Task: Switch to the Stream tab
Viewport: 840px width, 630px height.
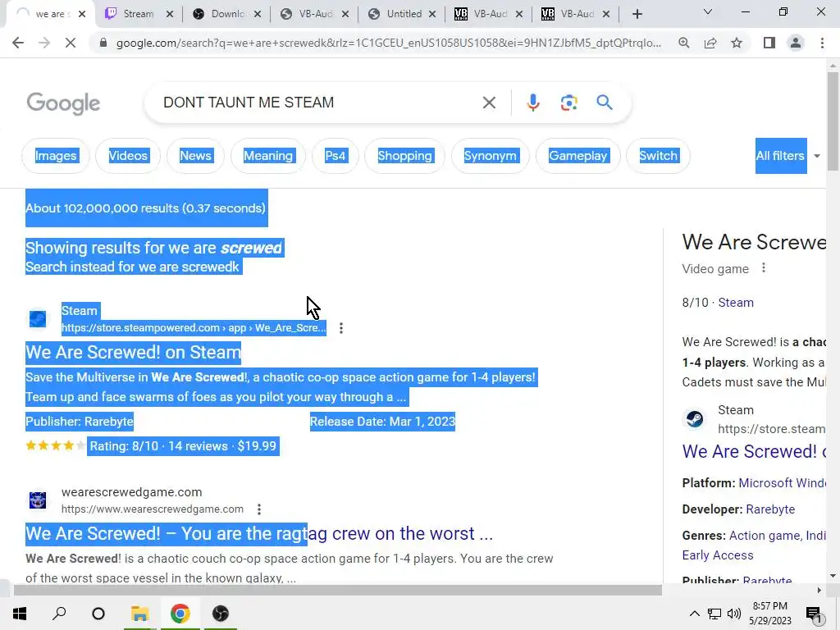Action: click(139, 14)
